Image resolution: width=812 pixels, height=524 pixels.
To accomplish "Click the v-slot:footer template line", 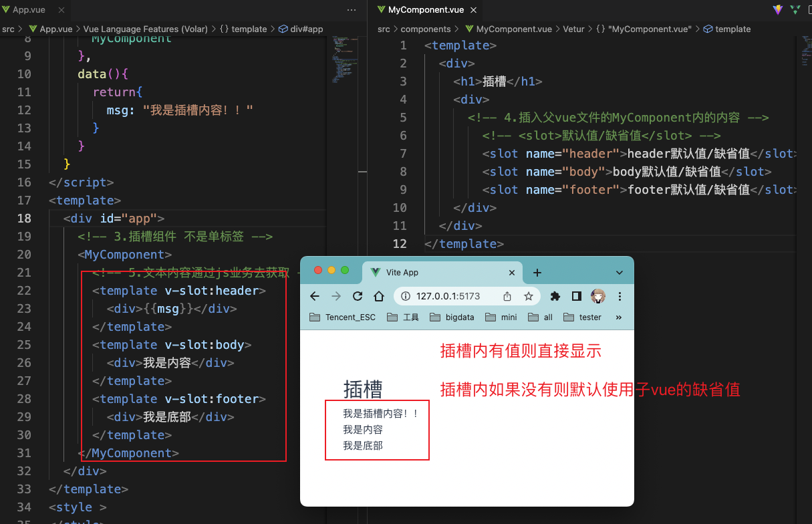I will [x=179, y=398].
